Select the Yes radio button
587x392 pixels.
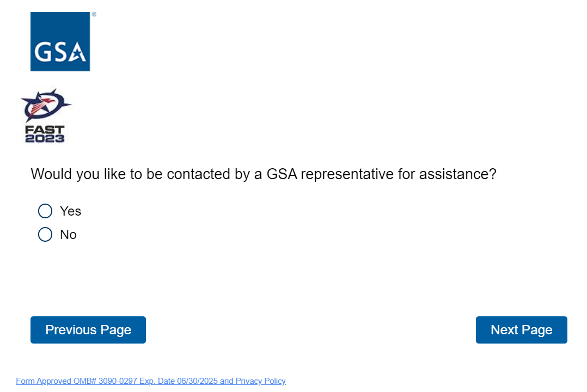(45, 211)
